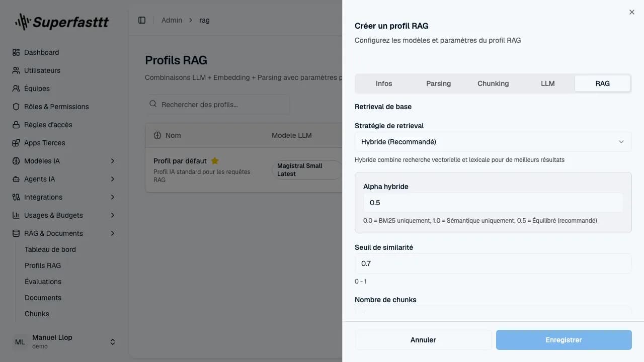Open the Manuel Llop account switcher
Image resolution: width=644 pixels, height=362 pixels.
(64, 342)
